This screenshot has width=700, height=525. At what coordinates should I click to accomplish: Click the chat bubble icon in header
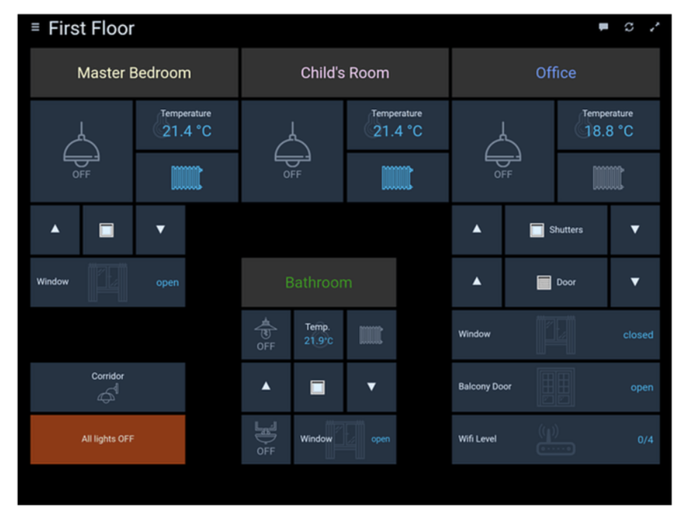click(603, 27)
